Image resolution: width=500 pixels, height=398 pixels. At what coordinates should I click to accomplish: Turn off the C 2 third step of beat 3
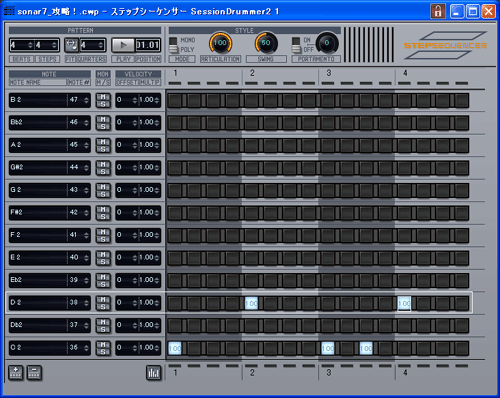[366, 348]
